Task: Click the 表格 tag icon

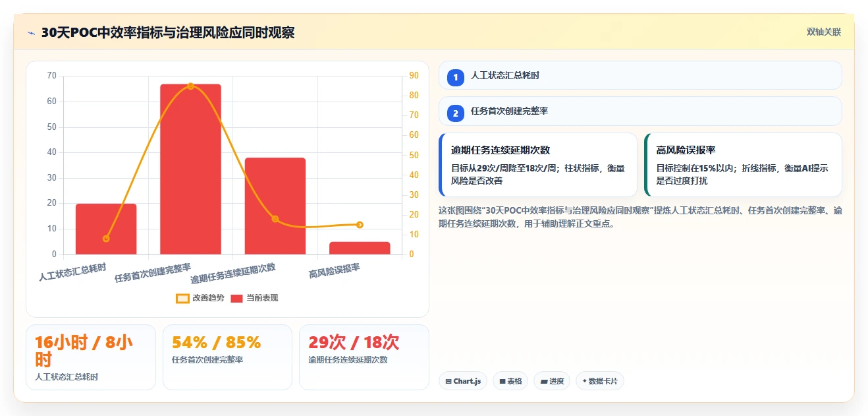Action: (502, 381)
